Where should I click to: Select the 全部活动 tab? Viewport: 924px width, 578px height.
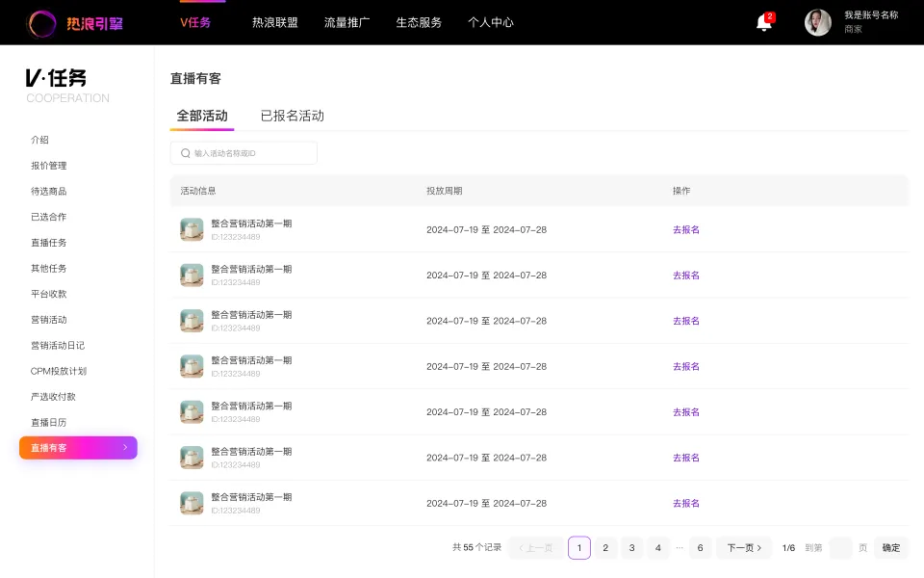click(202, 116)
